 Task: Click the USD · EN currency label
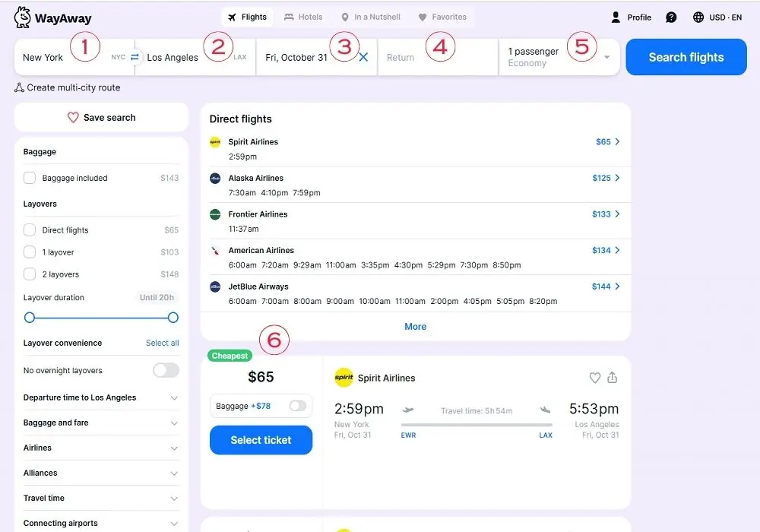pyautogui.click(x=725, y=17)
